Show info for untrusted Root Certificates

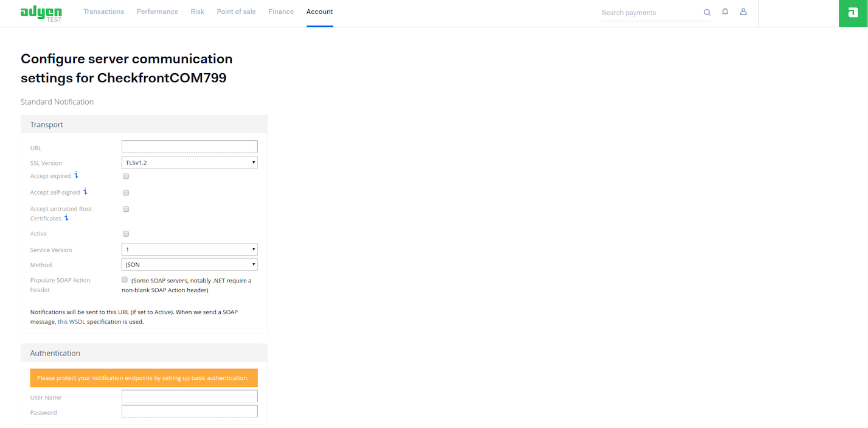tap(66, 218)
